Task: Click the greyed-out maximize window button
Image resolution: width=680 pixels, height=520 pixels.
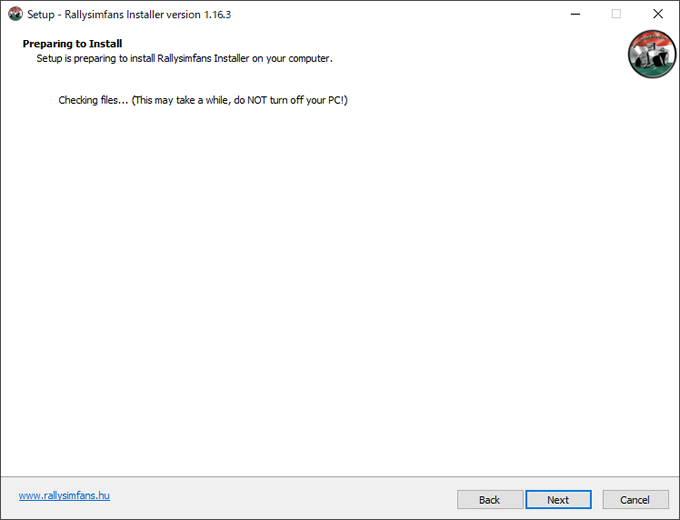Action: 616,14
